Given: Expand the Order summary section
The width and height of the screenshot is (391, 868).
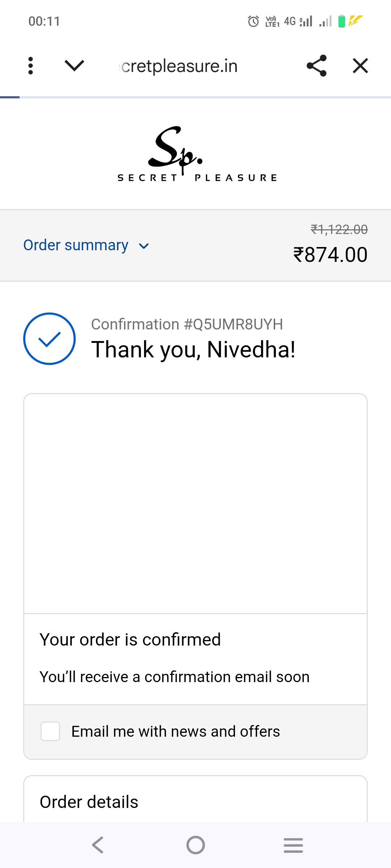Looking at the screenshot, I should pyautogui.click(x=76, y=245).
